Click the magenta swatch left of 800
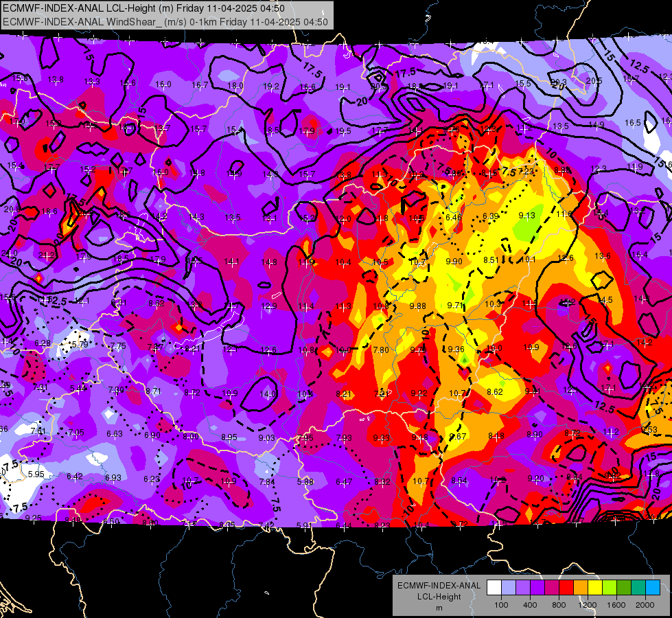The height and width of the screenshot is (618, 672). 552,587
